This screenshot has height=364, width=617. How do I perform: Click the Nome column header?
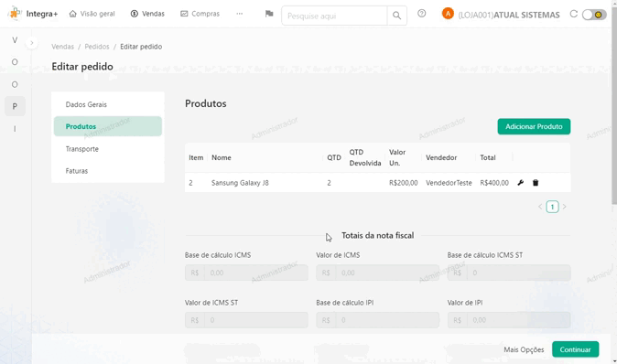click(222, 157)
